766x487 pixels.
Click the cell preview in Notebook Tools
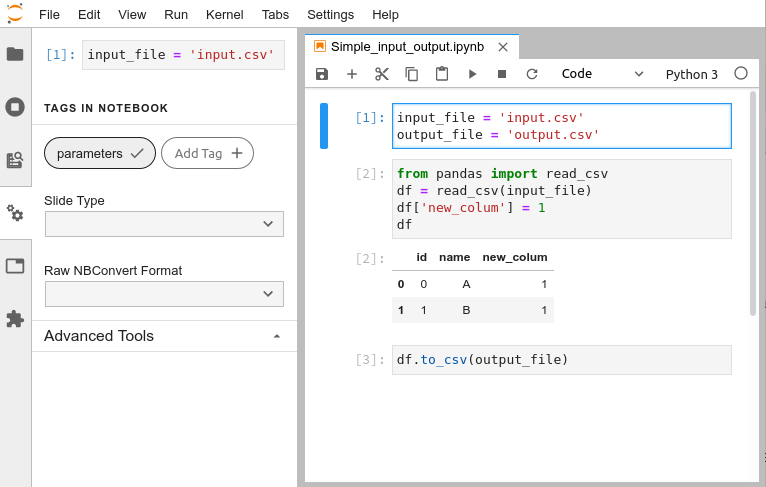pyautogui.click(x=183, y=55)
